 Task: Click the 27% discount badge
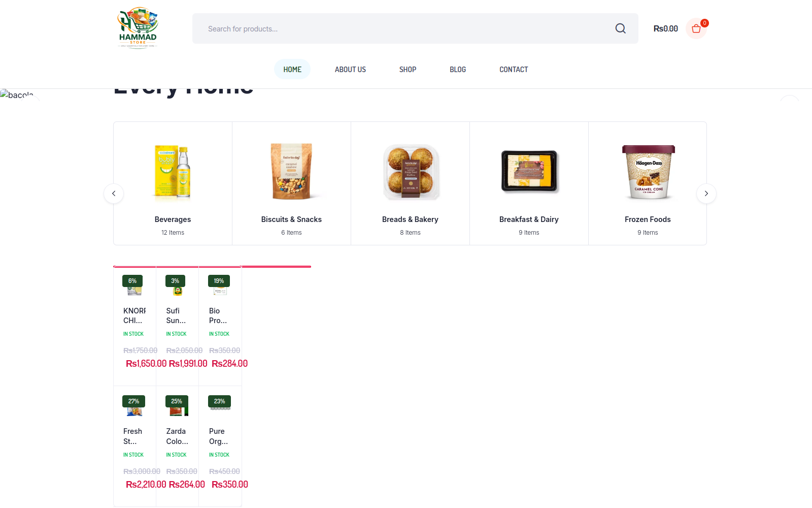pos(133,401)
